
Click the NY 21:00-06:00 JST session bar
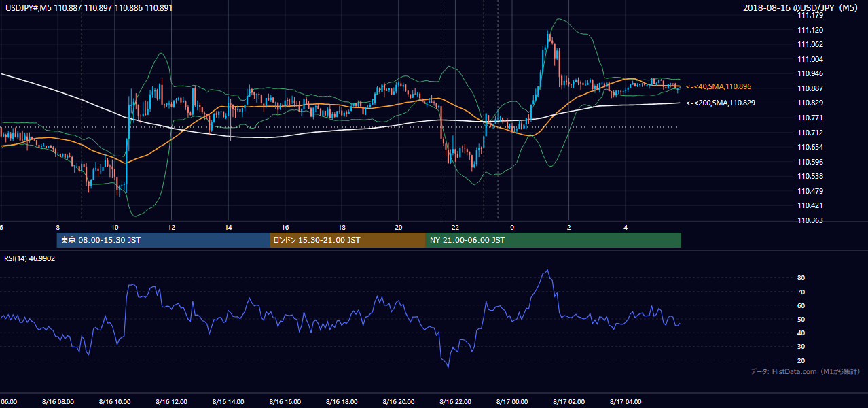(554, 240)
